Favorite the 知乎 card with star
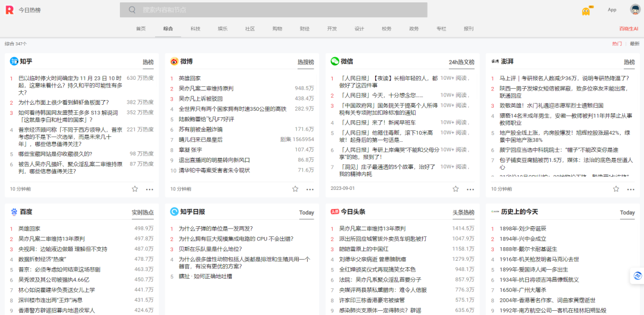 click(135, 189)
